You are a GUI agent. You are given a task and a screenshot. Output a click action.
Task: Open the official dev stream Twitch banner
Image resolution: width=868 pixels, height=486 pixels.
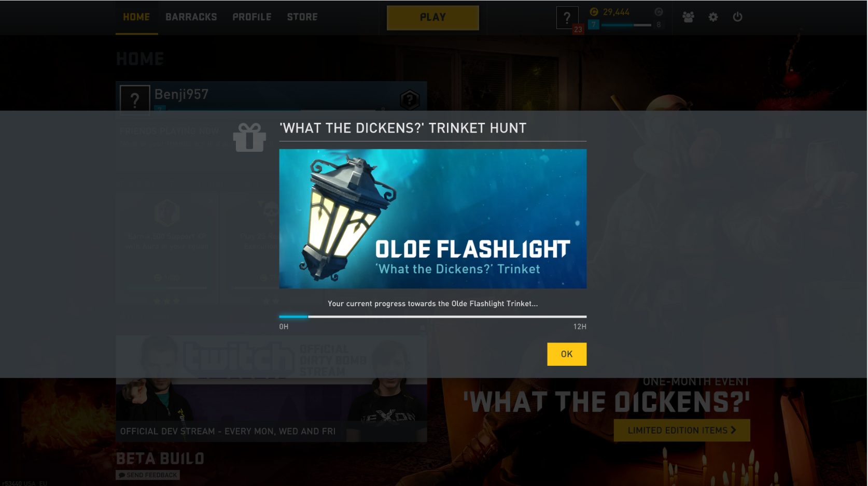coord(271,389)
